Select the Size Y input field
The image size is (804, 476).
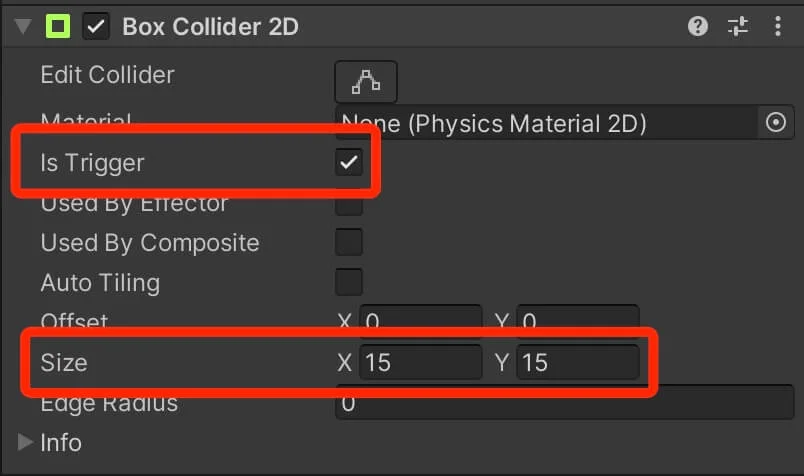coord(578,362)
